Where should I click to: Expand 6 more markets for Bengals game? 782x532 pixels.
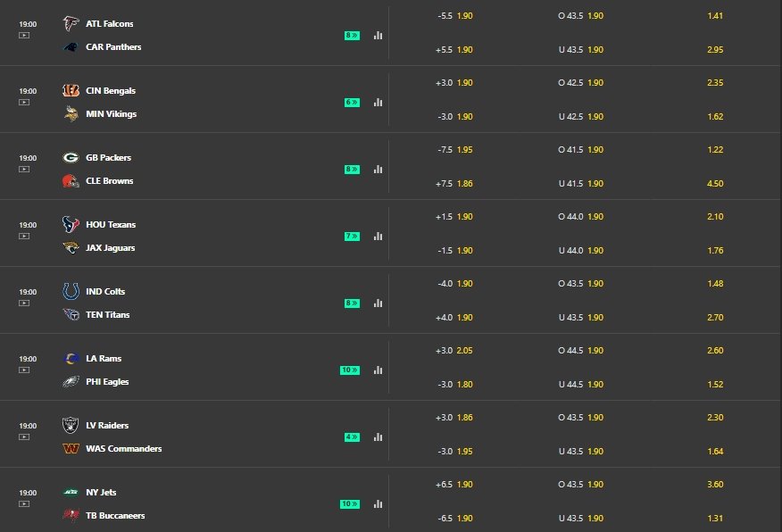[x=352, y=103]
